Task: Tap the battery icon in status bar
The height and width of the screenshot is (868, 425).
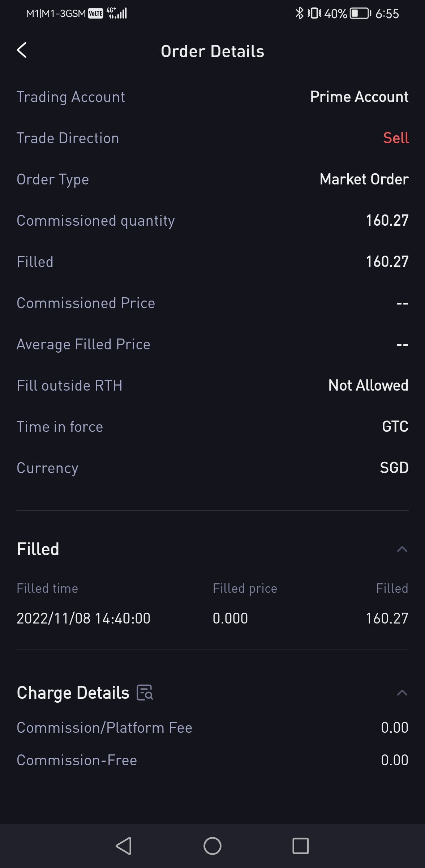Action: 360,14
